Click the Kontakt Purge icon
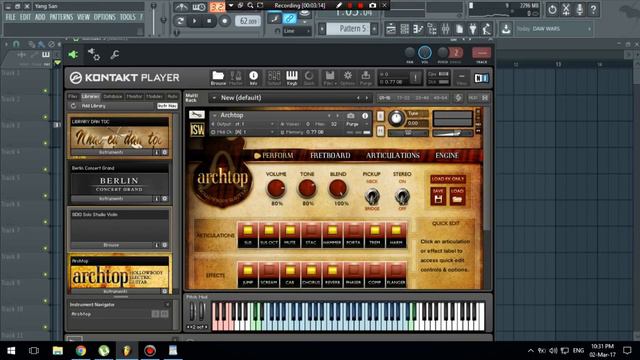Viewport: 640px width, 360px height. (x=366, y=77)
